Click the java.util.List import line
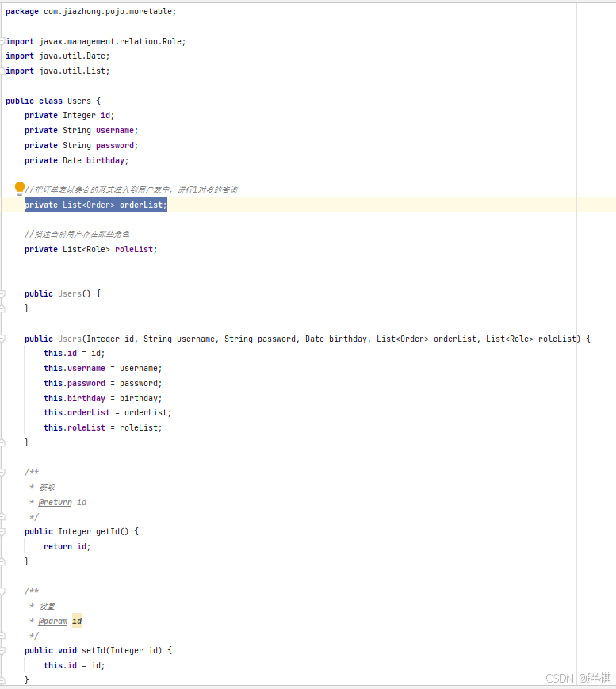Screen dimensions: 616x689 coord(58,71)
